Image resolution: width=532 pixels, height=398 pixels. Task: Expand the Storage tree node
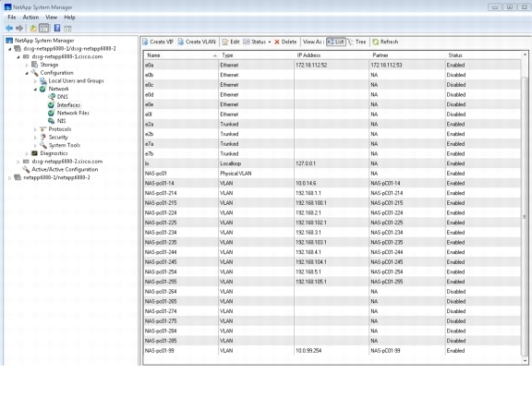pyautogui.click(x=27, y=65)
